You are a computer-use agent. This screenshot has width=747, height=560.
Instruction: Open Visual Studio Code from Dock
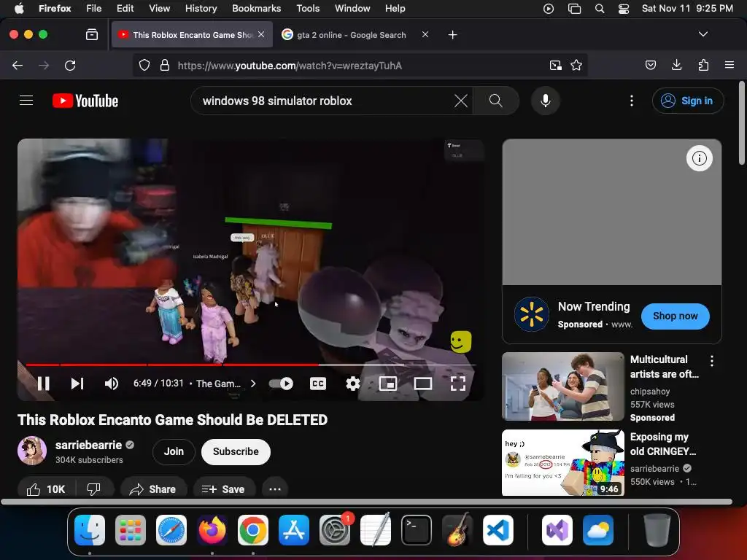click(498, 530)
